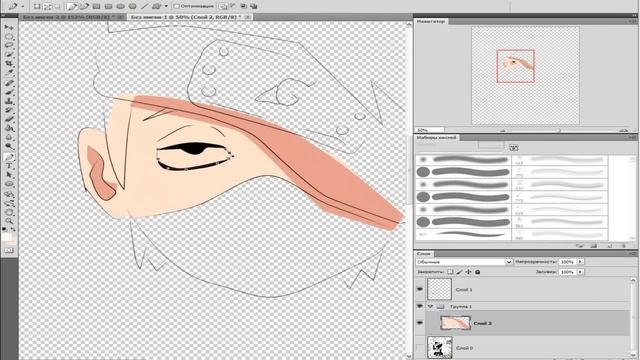Open the Навигатор panel tab
Screen dimensions: 640x360
(x=431, y=21)
